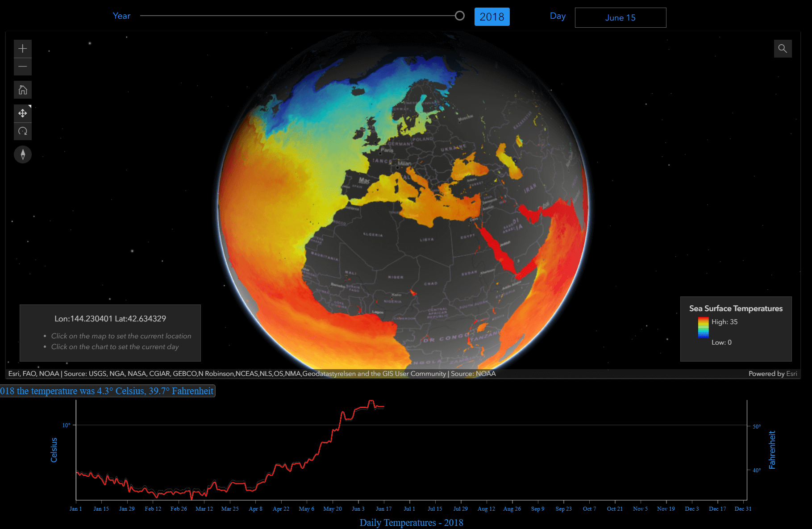
Task: Select the pan navigation tool
Action: coord(23,113)
